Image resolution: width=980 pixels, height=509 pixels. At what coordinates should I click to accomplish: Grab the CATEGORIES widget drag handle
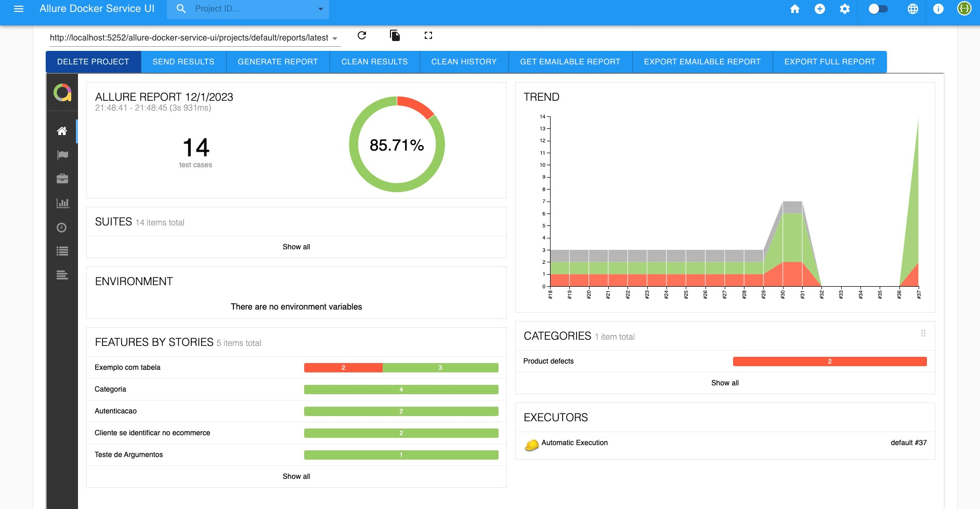923,333
